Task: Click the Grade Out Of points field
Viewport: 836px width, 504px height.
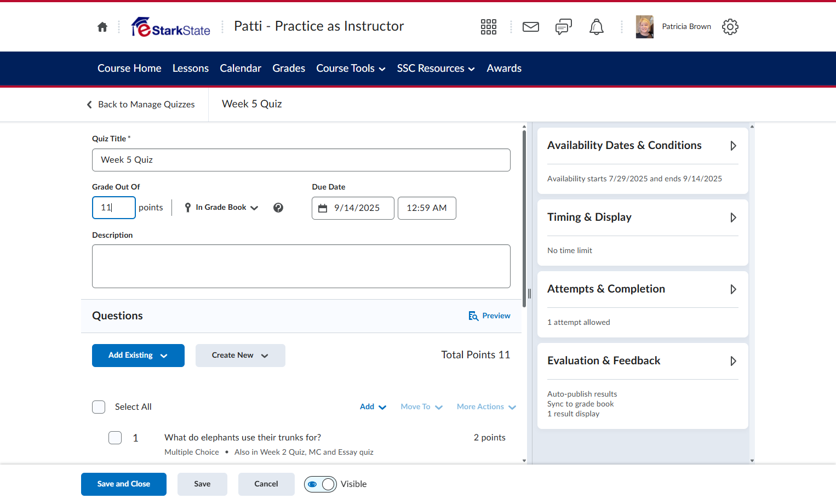Action: 114,208
